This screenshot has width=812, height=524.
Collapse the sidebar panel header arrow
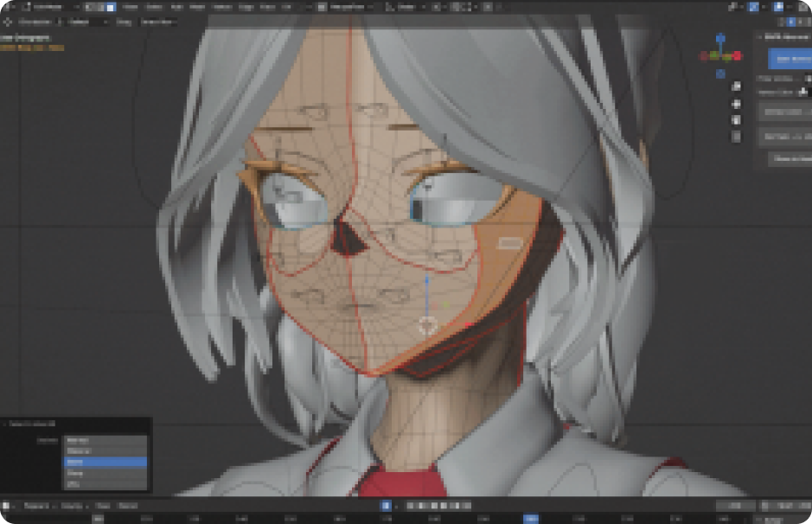tap(760, 37)
